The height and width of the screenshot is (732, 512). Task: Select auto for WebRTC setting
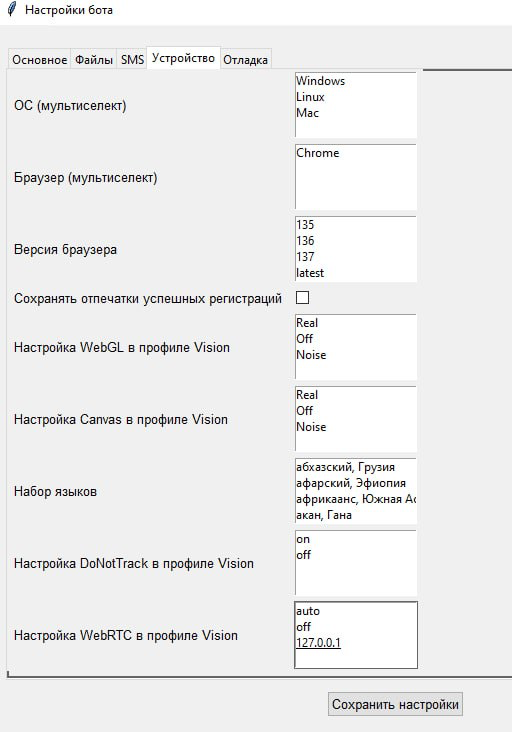pos(308,611)
